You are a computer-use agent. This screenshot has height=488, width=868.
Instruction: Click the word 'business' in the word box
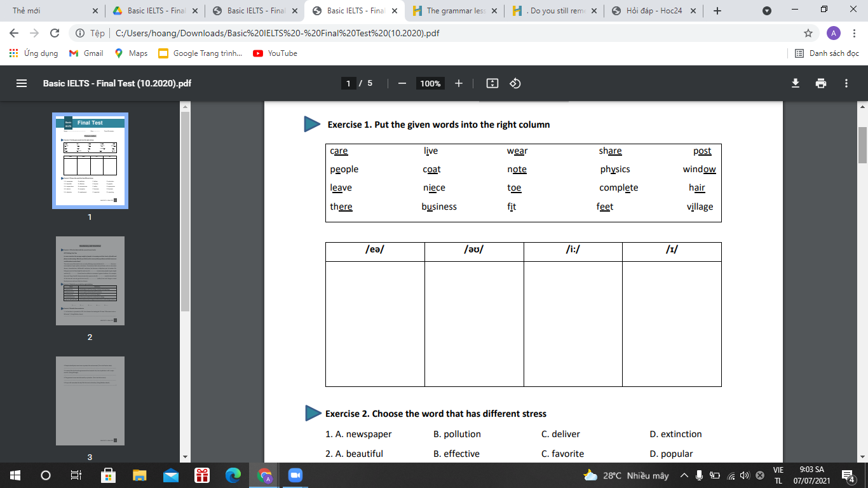pyautogui.click(x=439, y=207)
